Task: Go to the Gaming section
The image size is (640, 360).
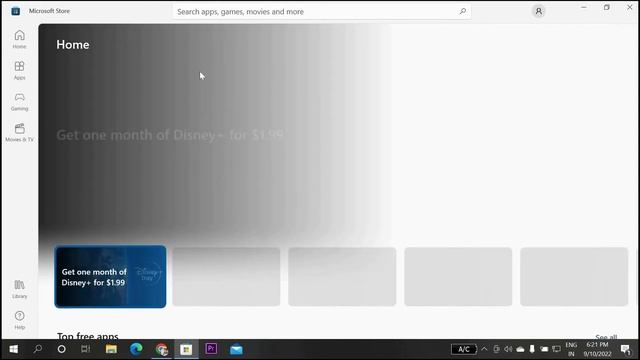Action: pos(19,102)
